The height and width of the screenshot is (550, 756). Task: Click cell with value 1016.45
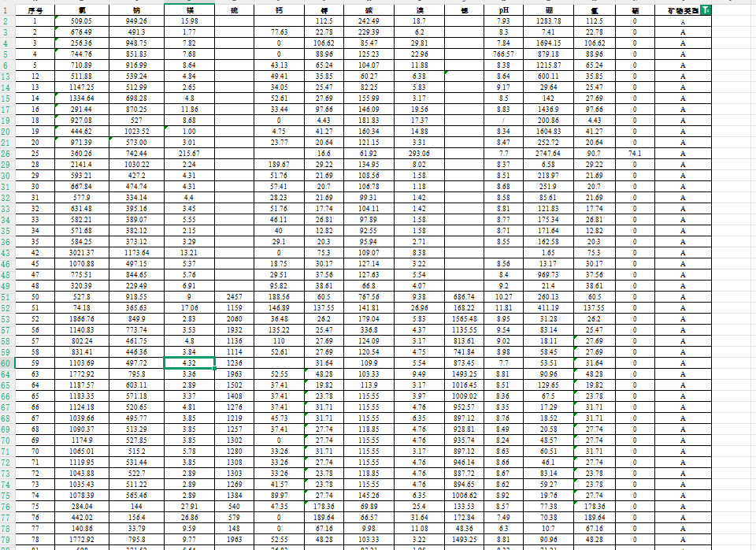pyautogui.click(x=464, y=385)
